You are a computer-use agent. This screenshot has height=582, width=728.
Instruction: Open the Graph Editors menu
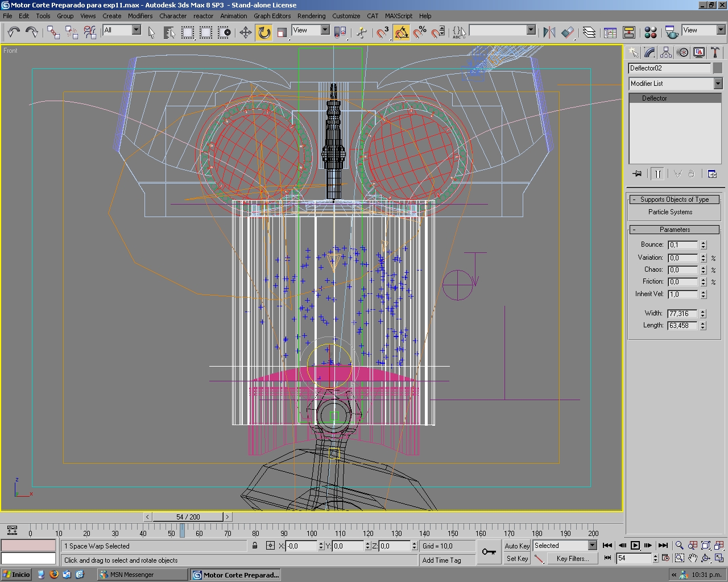[272, 16]
